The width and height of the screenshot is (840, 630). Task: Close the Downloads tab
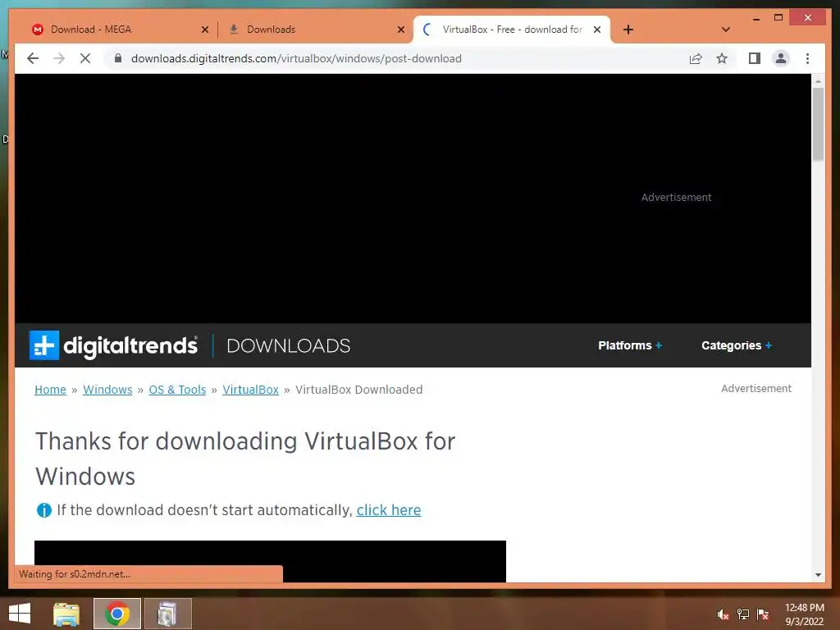pyautogui.click(x=400, y=30)
